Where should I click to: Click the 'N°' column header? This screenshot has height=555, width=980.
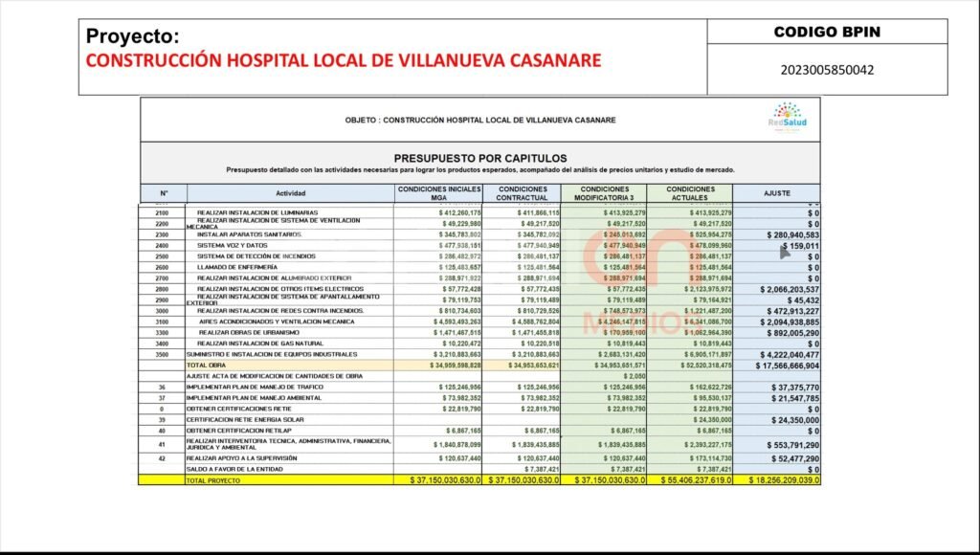point(162,193)
